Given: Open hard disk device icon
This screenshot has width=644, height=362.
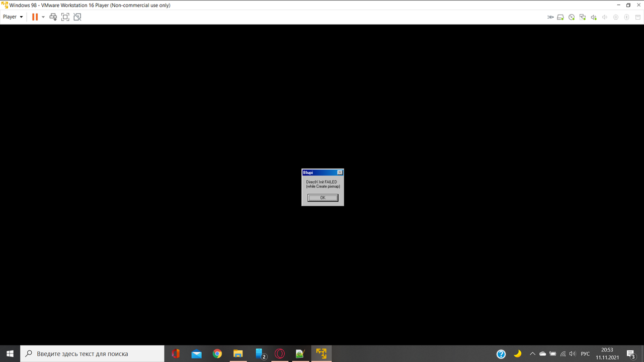Looking at the screenshot, I should (x=560, y=17).
